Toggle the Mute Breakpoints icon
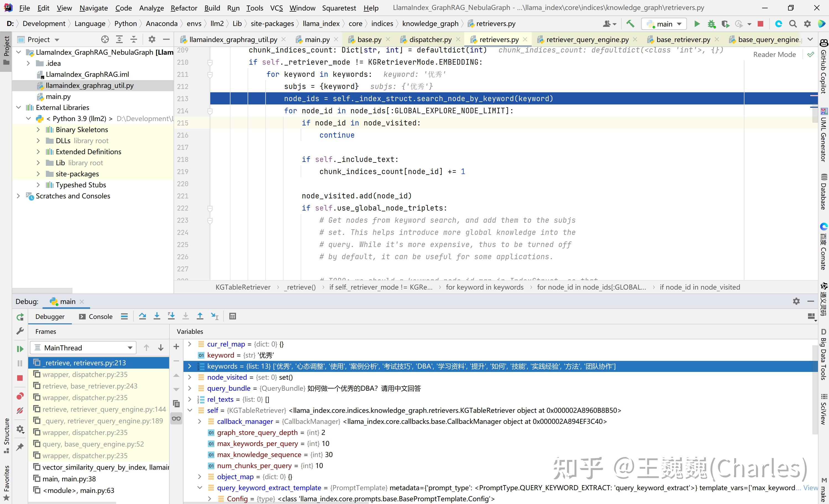 pyautogui.click(x=20, y=411)
